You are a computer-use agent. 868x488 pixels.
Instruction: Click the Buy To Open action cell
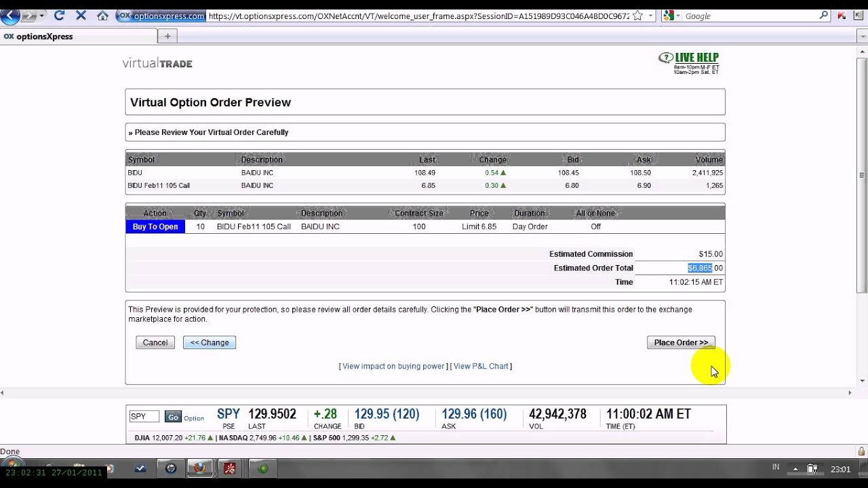pyautogui.click(x=155, y=227)
